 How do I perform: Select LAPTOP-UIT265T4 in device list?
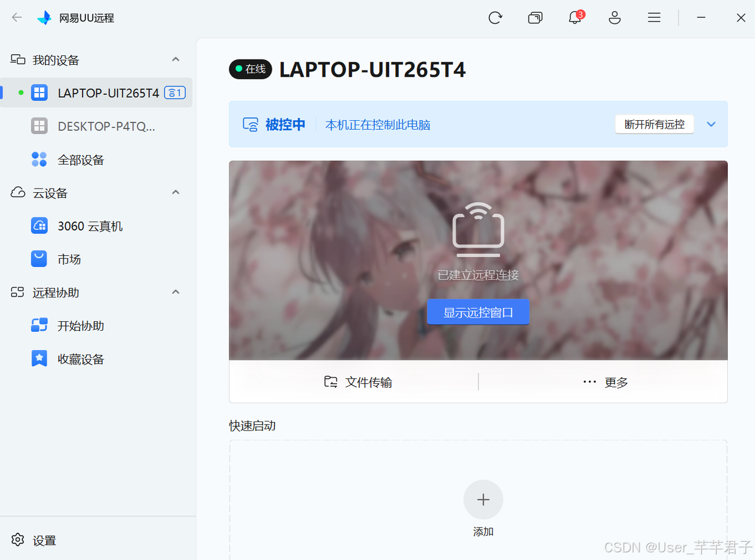(96, 93)
